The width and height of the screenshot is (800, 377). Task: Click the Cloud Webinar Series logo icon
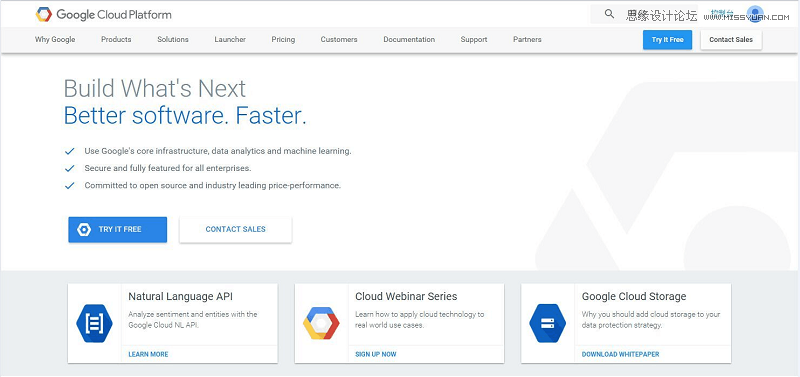click(321, 323)
